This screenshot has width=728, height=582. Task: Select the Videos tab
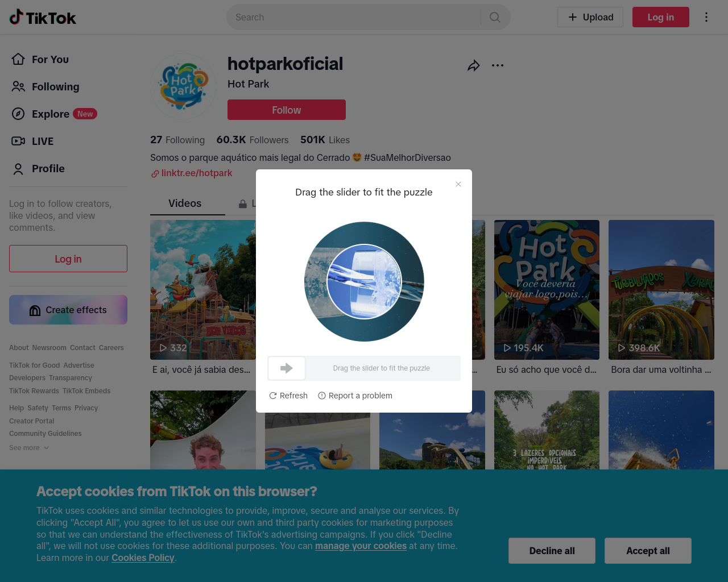(185, 203)
